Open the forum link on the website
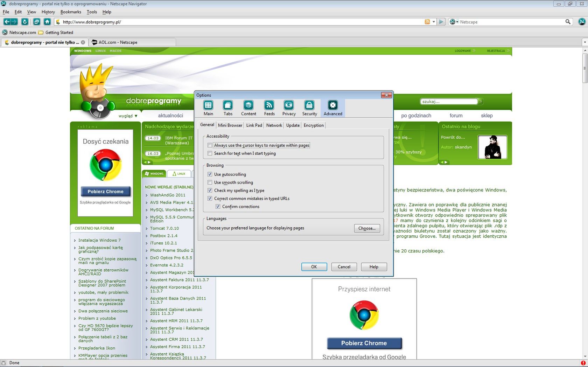 456,116
